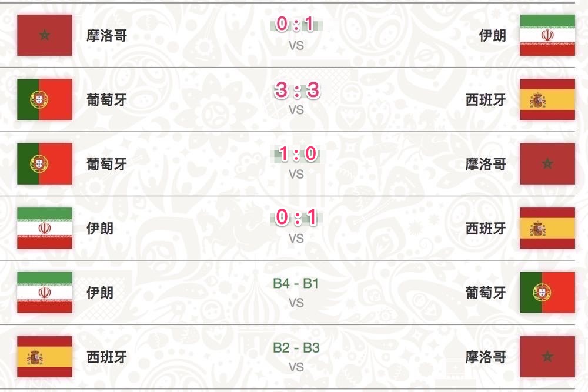Click the 0 : 1 score of 摩洛哥 vs 伊朗
Viewport: 588px width, 392px height.
point(296,25)
